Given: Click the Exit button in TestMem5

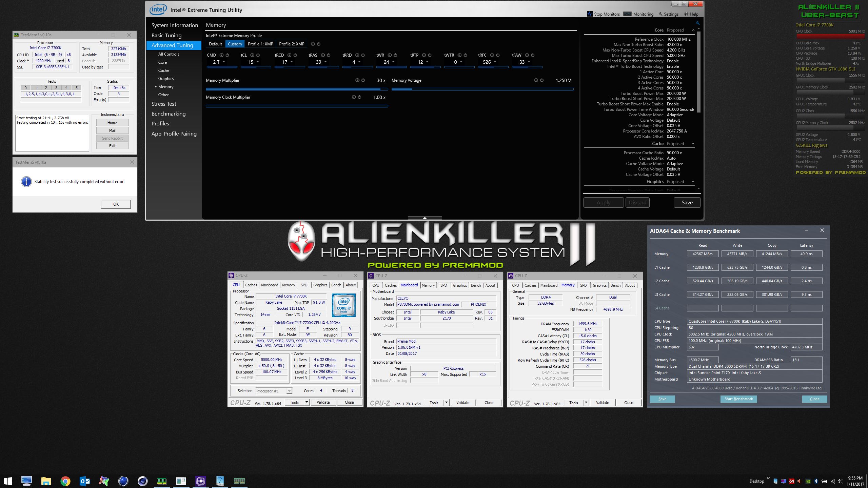Looking at the screenshot, I should [112, 146].
